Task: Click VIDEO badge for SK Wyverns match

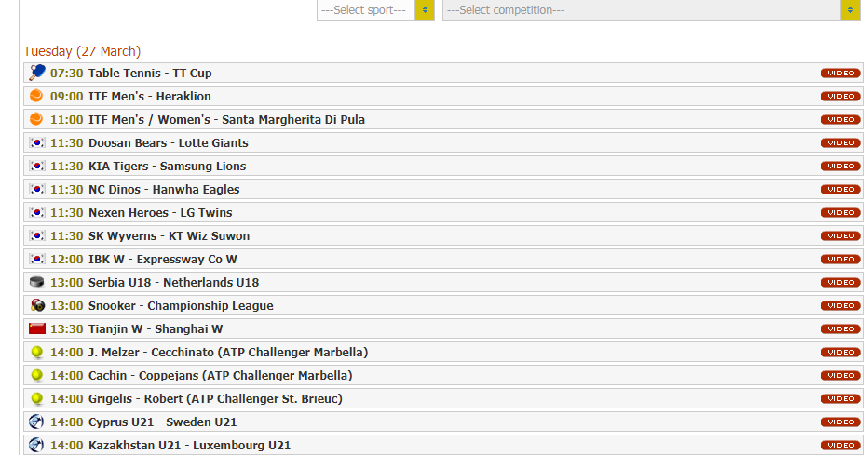Action: click(840, 235)
